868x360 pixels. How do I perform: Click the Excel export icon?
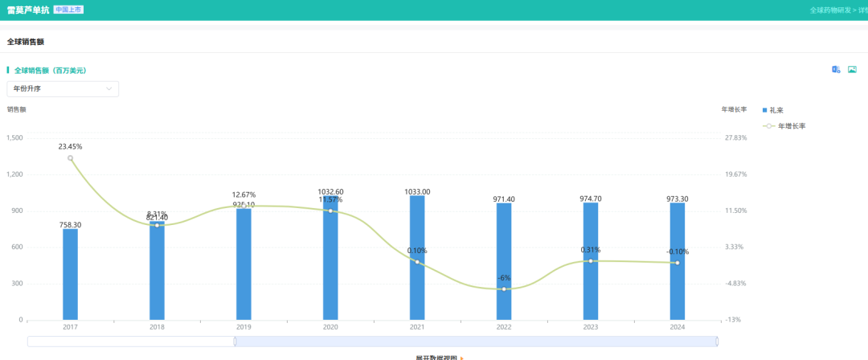click(836, 69)
